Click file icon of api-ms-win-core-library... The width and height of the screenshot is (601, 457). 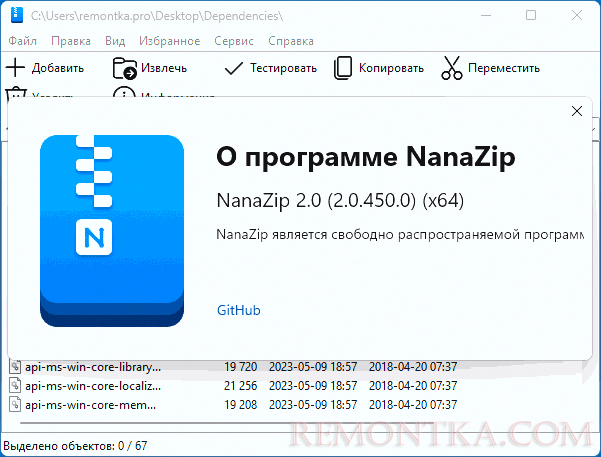pos(15,367)
